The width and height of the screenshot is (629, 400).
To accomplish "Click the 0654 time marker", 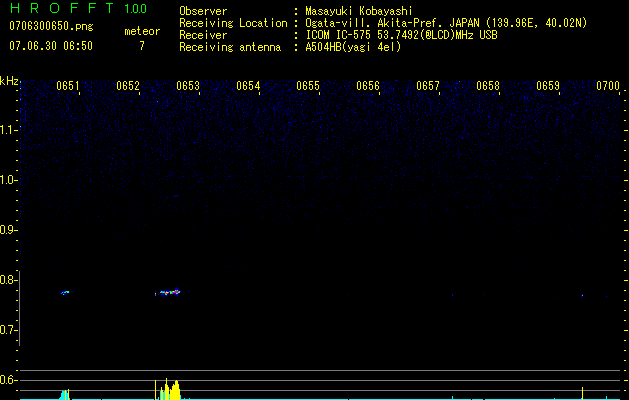I will (x=248, y=86).
